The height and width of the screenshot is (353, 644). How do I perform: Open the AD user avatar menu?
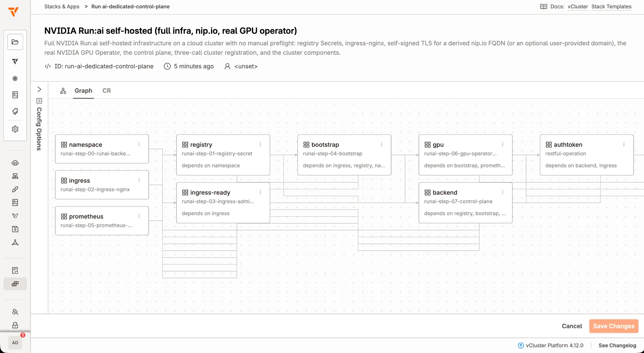coord(15,343)
